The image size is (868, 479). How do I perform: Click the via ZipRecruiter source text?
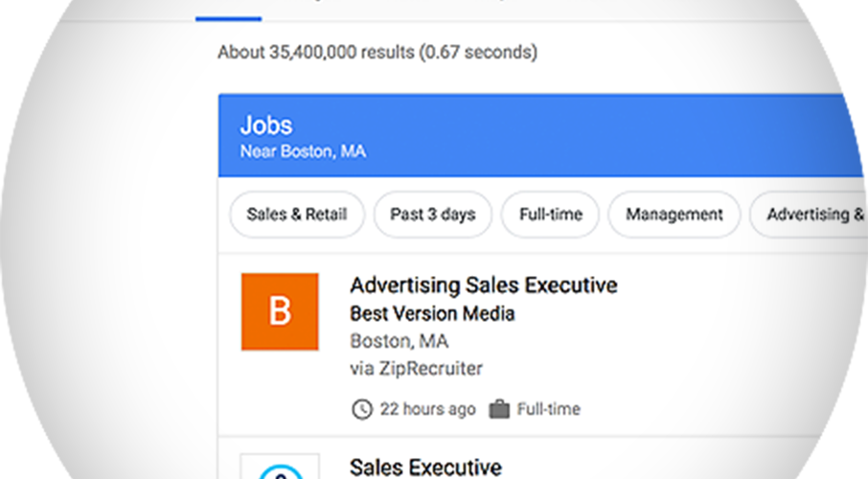coord(417,368)
